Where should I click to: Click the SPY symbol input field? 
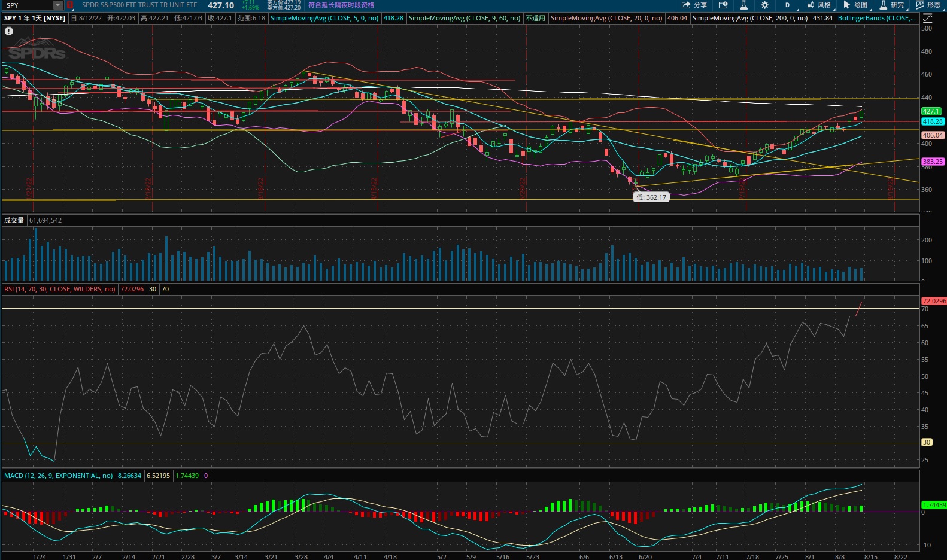[x=27, y=5]
